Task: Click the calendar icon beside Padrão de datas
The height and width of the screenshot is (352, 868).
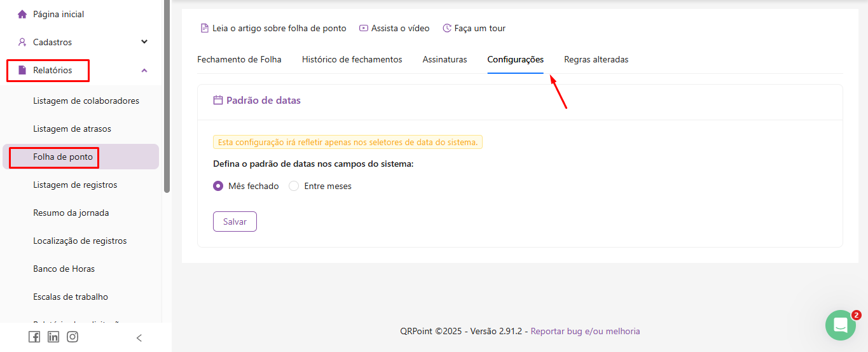Action: 218,101
